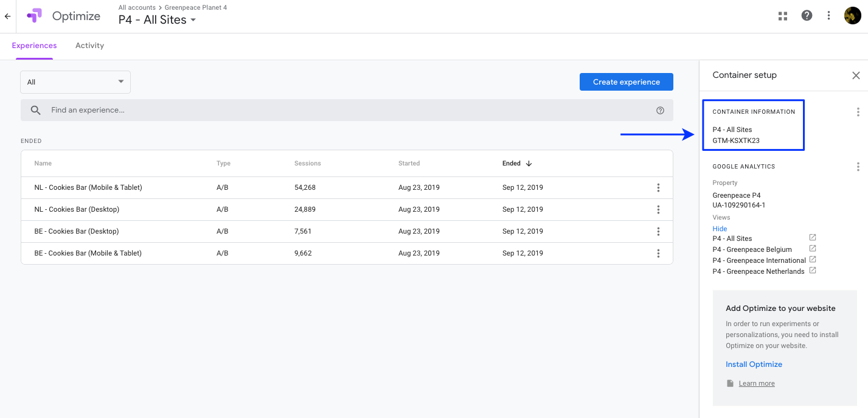Click the 24,889 sessions value
Screen dimensions: 868x418
click(305, 209)
